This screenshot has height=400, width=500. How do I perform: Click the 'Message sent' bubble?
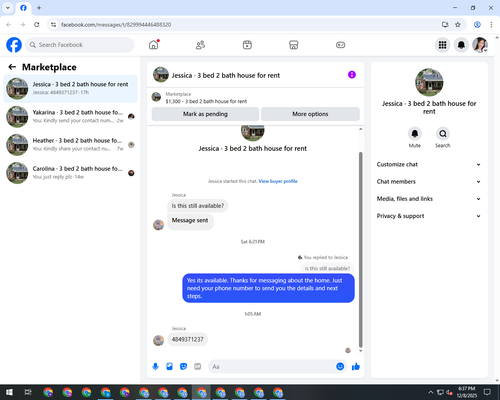click(190, 221)
